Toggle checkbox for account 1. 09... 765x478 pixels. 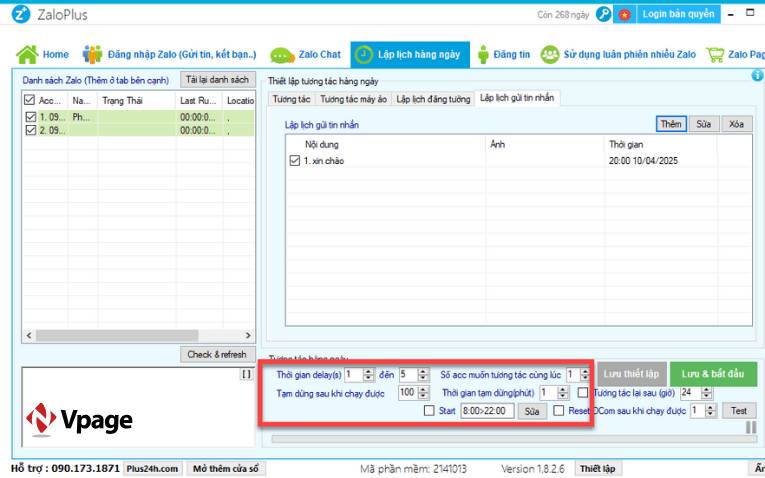click(x=31, y=117)
